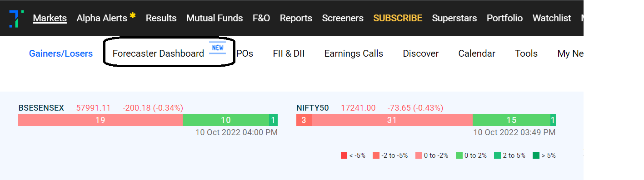Open the Superstars page
644x180 pixels.
pos(454,18)
